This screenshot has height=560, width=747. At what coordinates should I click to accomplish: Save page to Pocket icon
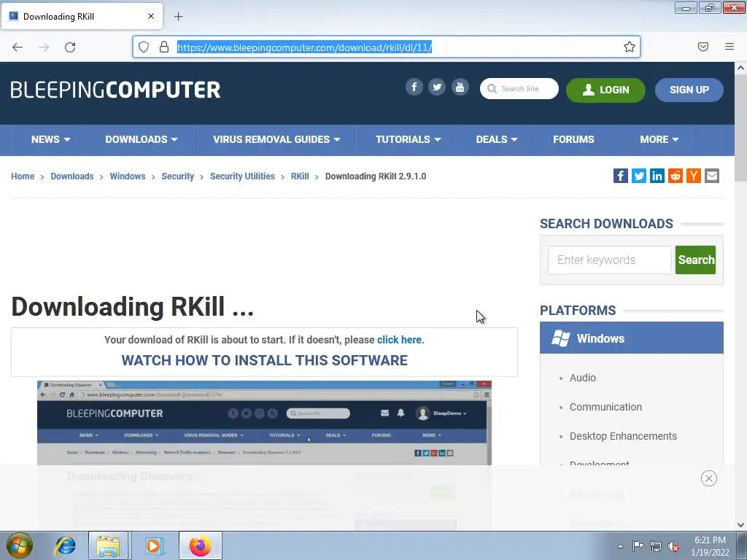click(703, 47)
